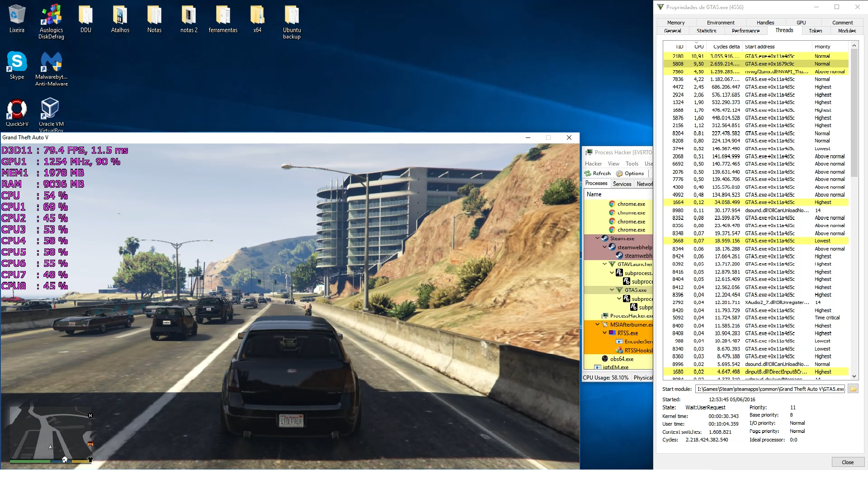Switch to the Environment tab in properties
868x489 pixels.
[721, 23]
